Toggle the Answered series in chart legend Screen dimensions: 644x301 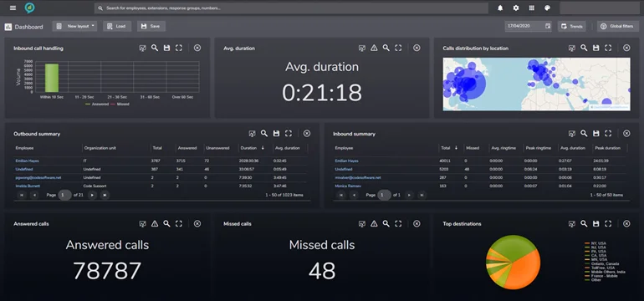tap(97, 105)
